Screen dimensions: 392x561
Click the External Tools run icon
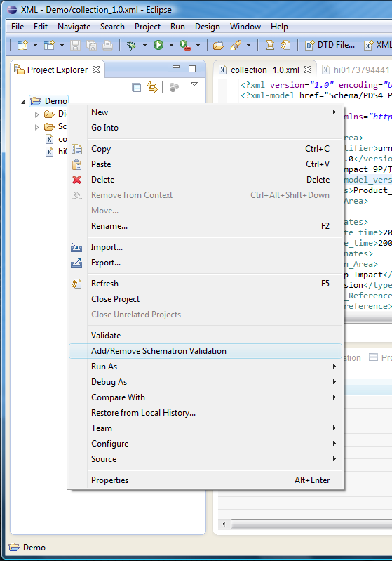[185, 45]
